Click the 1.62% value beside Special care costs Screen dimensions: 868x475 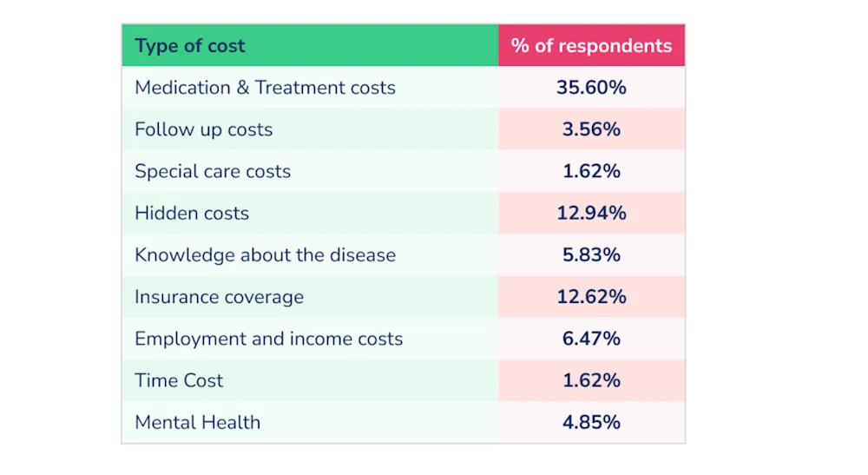(x=591, y=171)
